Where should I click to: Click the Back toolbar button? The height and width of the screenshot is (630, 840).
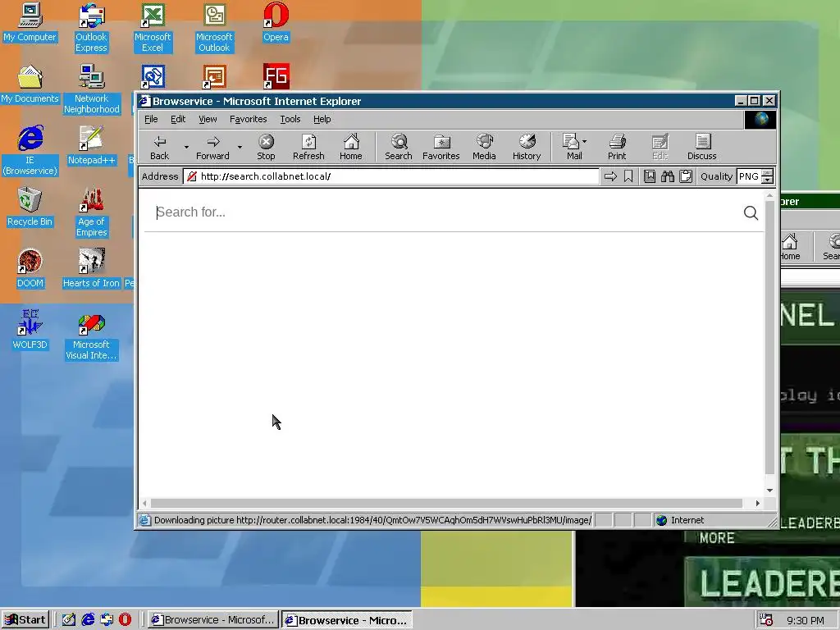(159, 148)
